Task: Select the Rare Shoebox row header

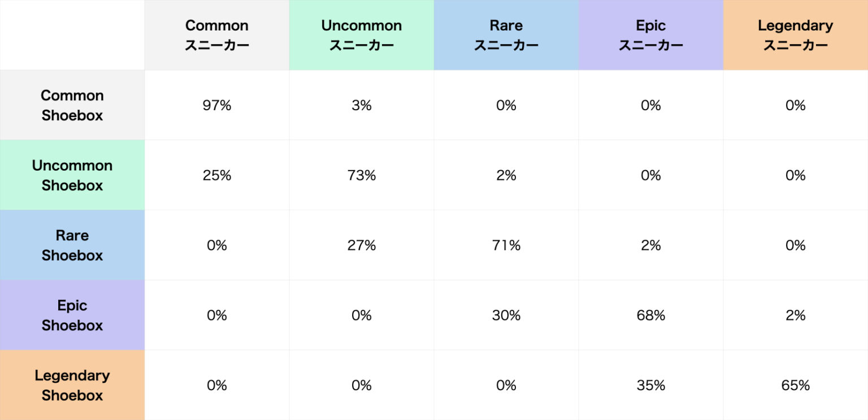Action: 72,245
